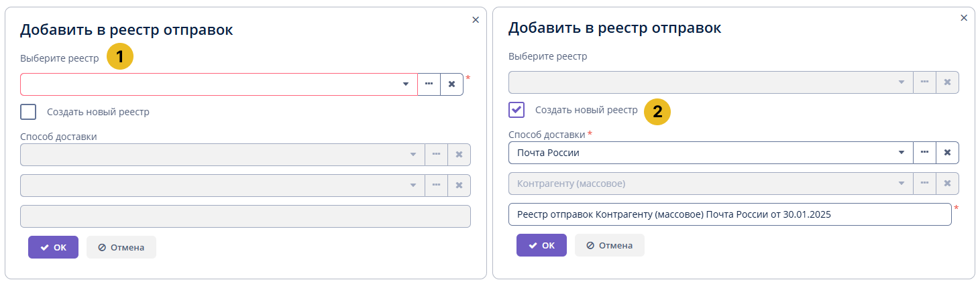Click the Реестр отправок Контрагенту name field

click(x=729, y=214)
